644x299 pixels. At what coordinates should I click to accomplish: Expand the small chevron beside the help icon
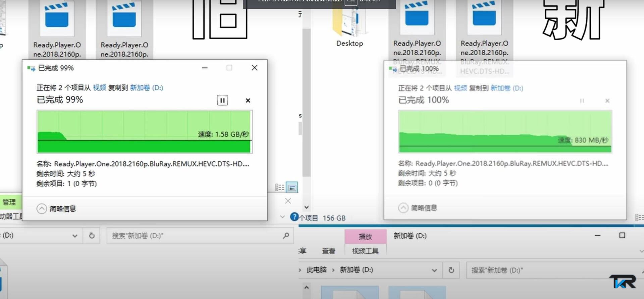point(282,217)
